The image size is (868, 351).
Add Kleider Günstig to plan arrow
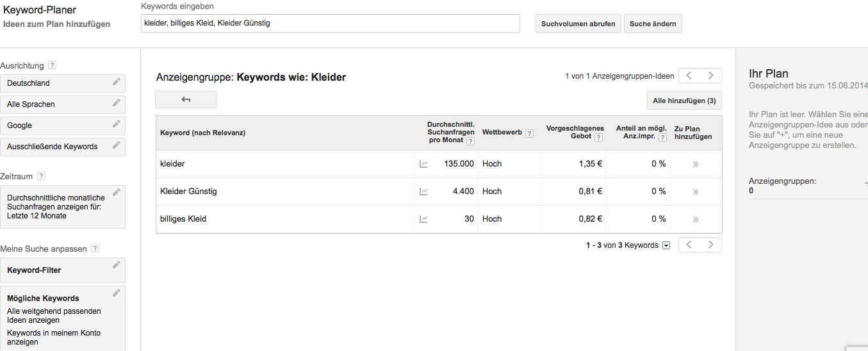pyautogui.click(x=696, y=192)
